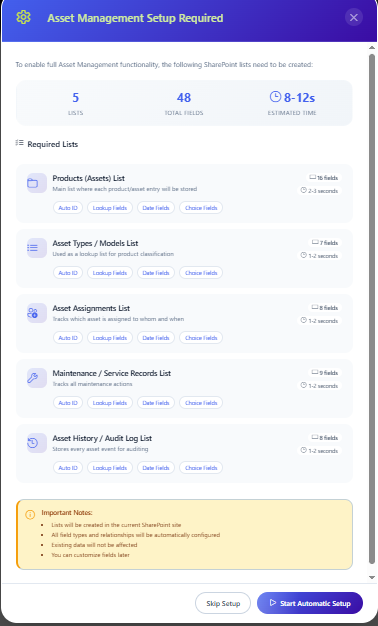378x626 pixels.
Task: Select Asset Assignments List title
Action: 91,308
